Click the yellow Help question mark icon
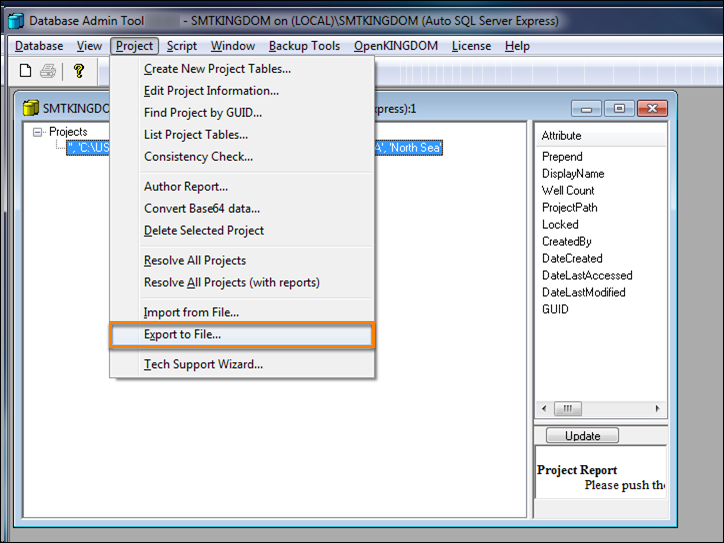 pos(79,71)
